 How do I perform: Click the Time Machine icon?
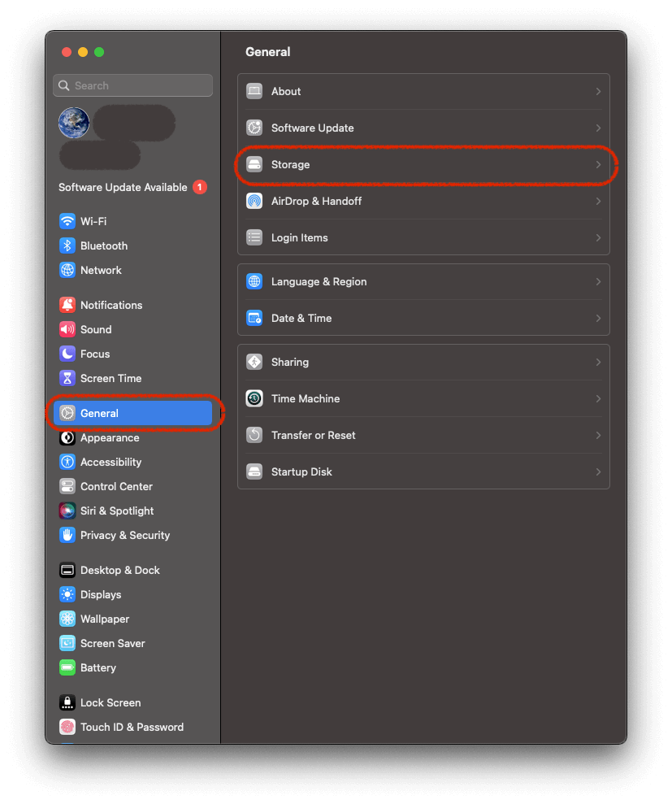[x=254, y=398]
